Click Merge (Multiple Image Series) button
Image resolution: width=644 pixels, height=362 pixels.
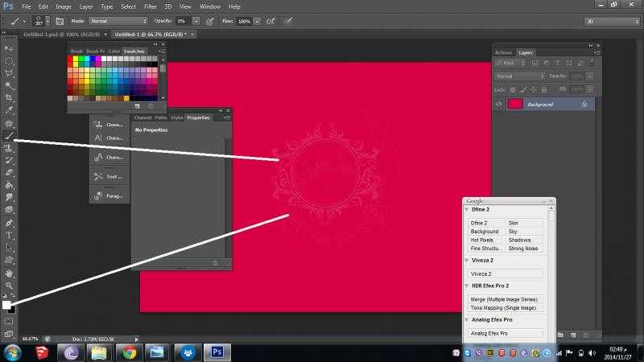506,299
